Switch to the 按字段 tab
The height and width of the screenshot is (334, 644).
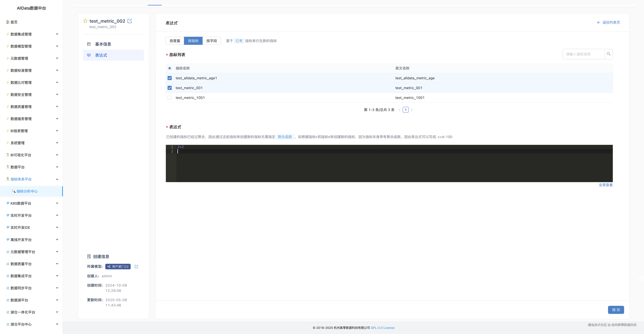click(x=212, y=41)
